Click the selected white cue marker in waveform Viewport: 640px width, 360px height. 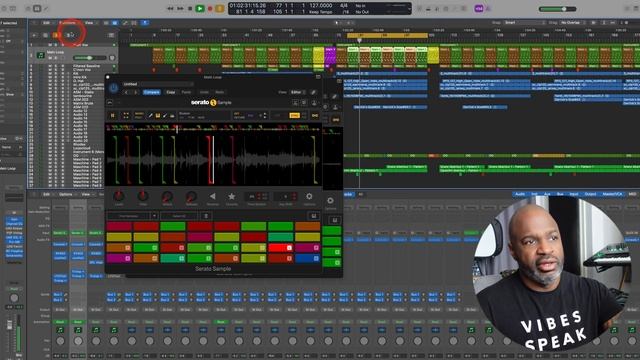213,160
